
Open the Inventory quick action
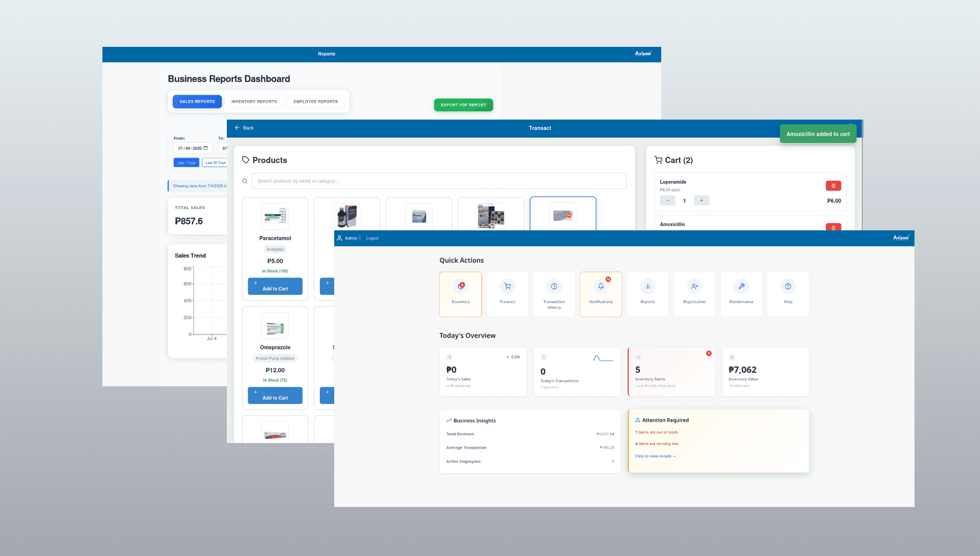point(461,294)
